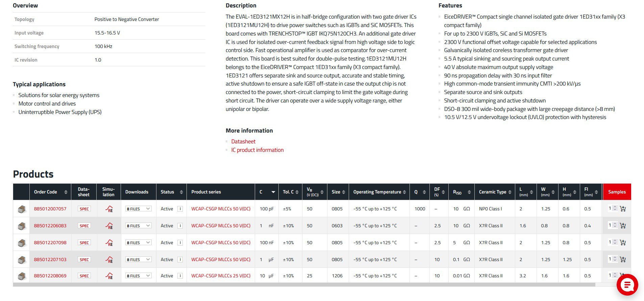The image size is (644, 301).
Task: Expand 8 FILES dropdown for 885012207103
Action: pos(138,259)
